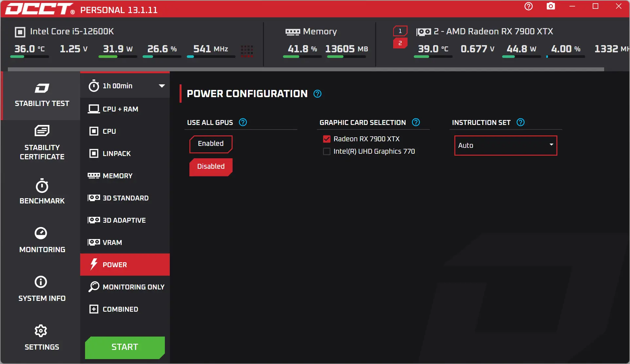Click the CPU clock 541 MHz reading
Viewport: 630px width, 364px height.
pos(211,49)
